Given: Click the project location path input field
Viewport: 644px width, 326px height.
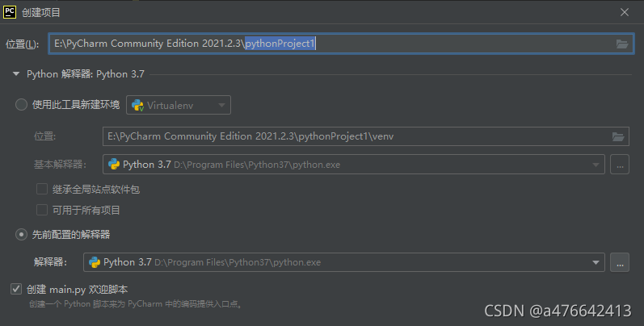Looking at the screenshot, I should pos(341,44).
